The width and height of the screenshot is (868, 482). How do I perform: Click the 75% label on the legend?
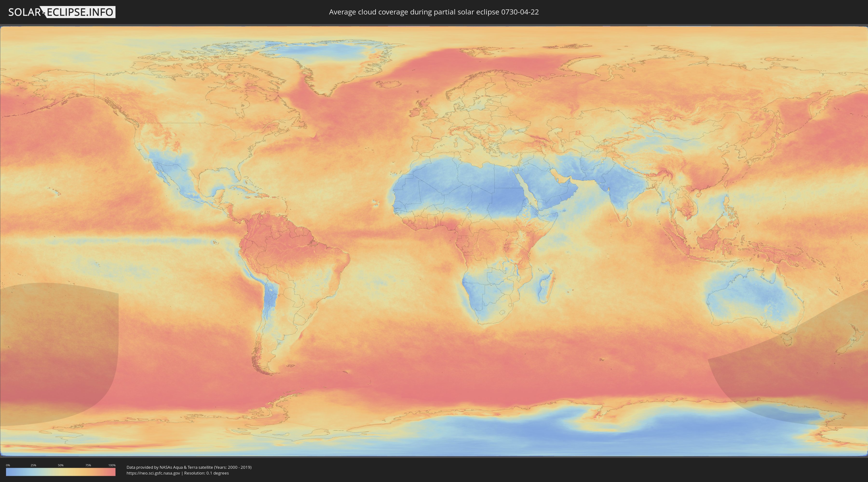point(88,465)
